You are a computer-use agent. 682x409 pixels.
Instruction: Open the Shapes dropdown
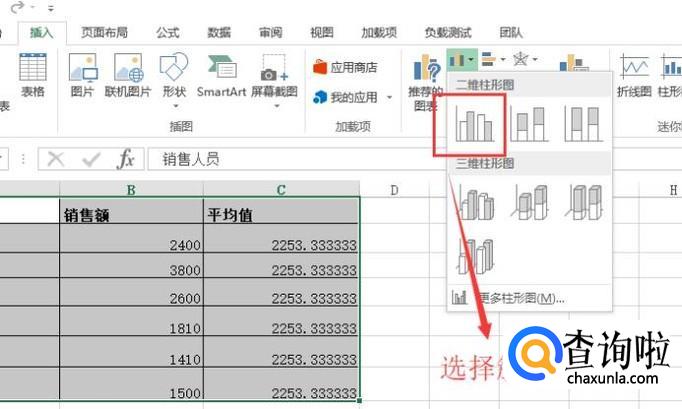click(x=174, y=75)
